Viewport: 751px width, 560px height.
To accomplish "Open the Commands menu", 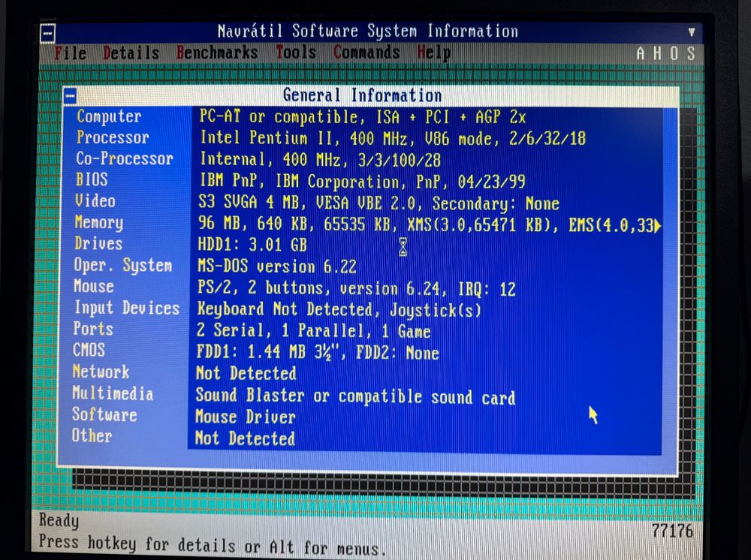I will [x=366, y=52].
